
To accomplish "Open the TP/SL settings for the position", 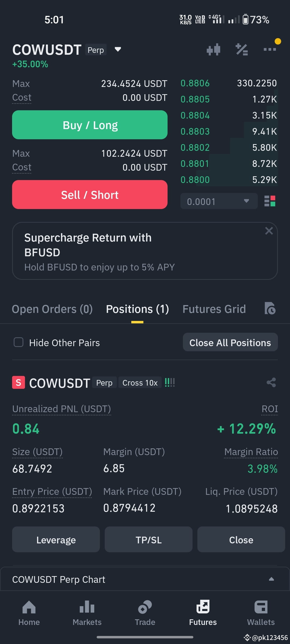I will (x=148, y=539).
